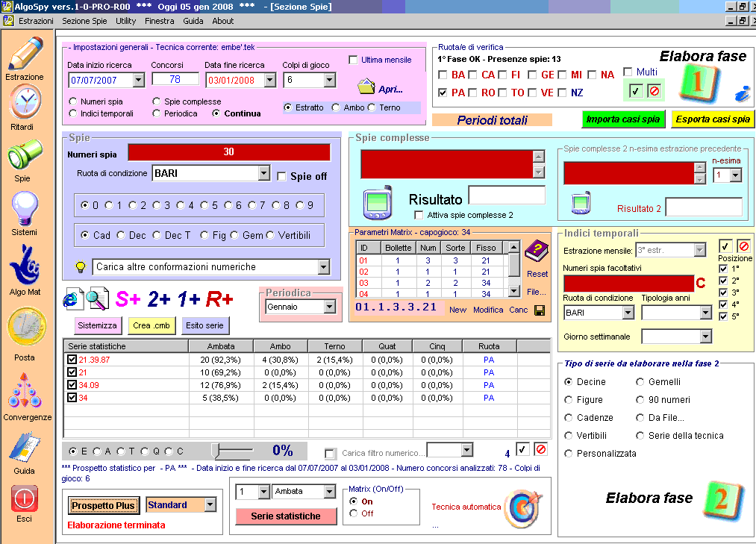This screenshot has width=756, height=544.
Task: Enable the Ultima mensile checkbox
Action: pos(353,60)
